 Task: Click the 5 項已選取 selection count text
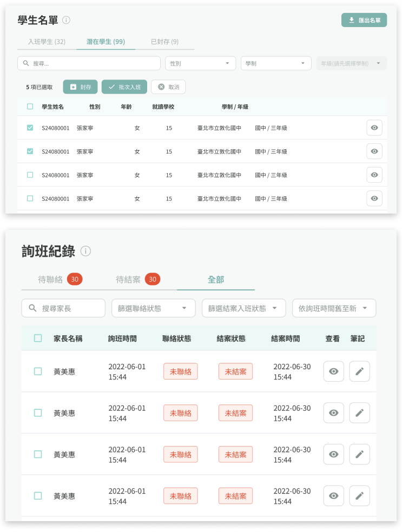point(39,87)
